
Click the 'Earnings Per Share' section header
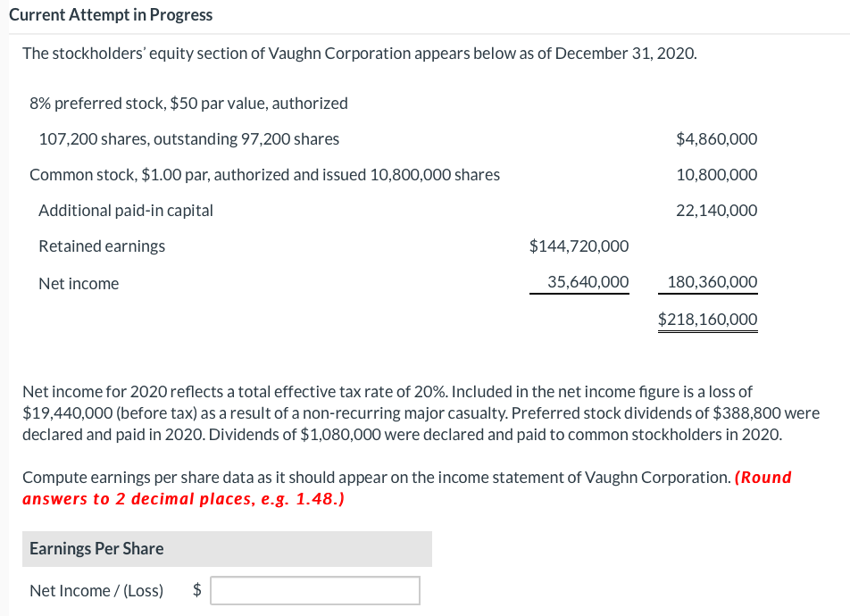coord(96,548)
